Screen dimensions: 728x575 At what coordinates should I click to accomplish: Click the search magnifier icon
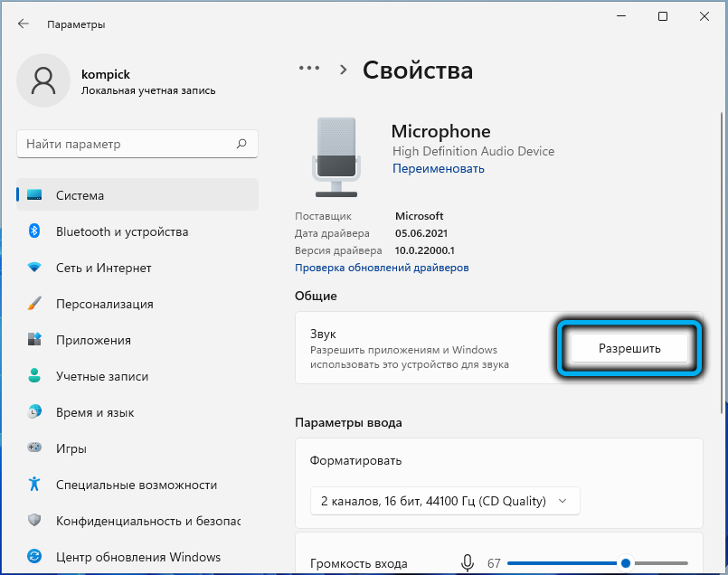pyautogui.click(x=241, y=144)
